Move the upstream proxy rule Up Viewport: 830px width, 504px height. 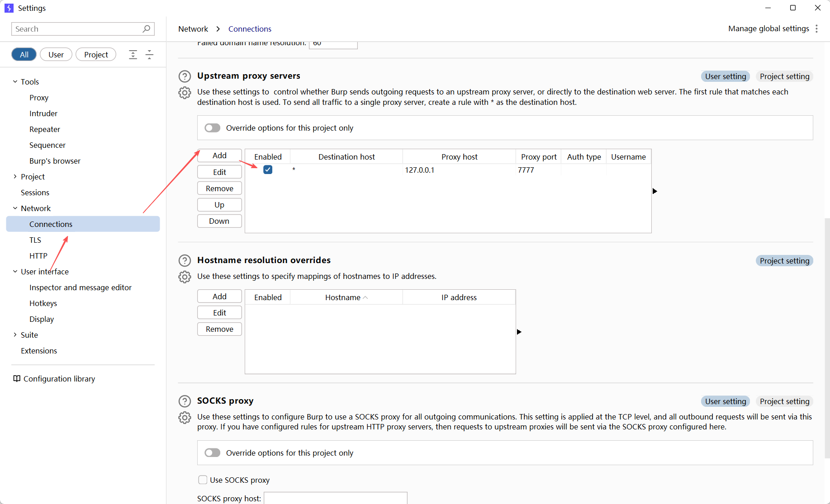pyautogui.click(x=219, y=205)
